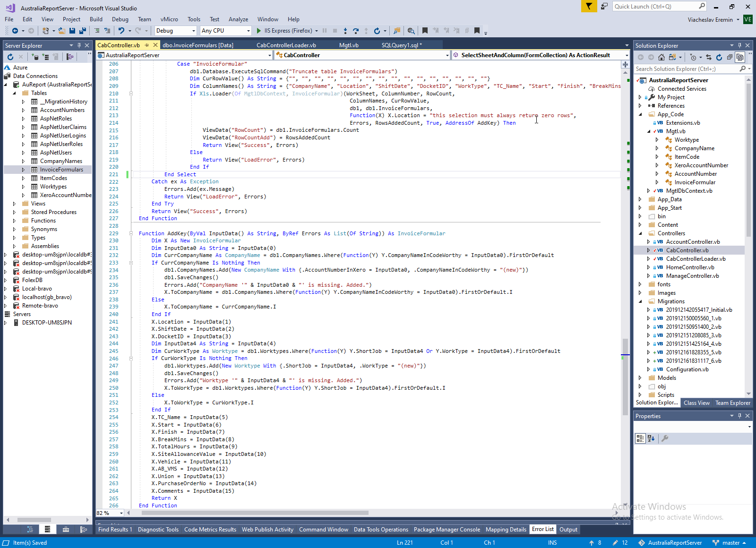756x548 pixels.
Task: Collapse the AddKey function code block
Action: pos(131,233)
